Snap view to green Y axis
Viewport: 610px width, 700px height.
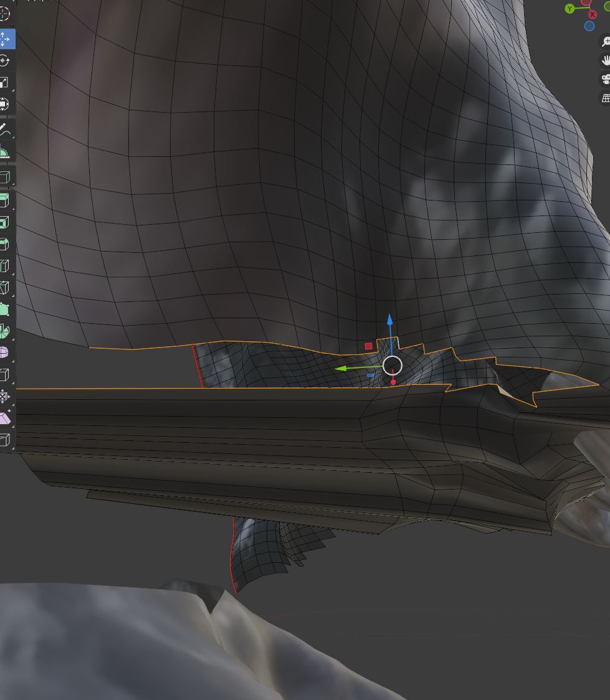point(569,9)
